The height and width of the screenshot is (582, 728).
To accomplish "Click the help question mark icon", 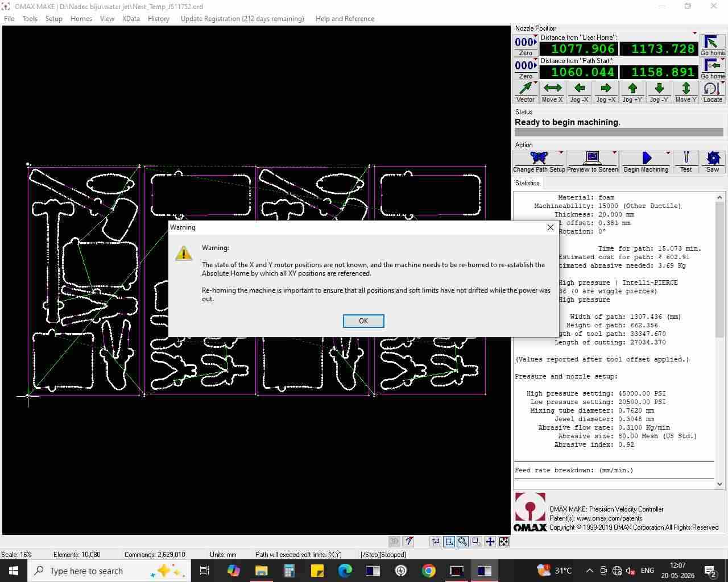I will click(408, 542).
